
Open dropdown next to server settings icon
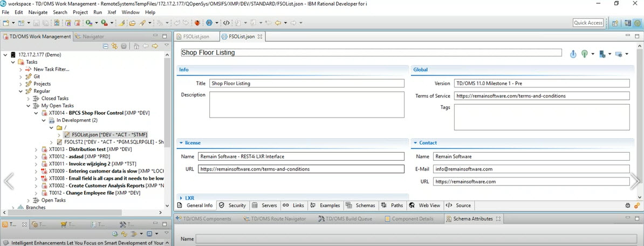click(x=610, y=54)
